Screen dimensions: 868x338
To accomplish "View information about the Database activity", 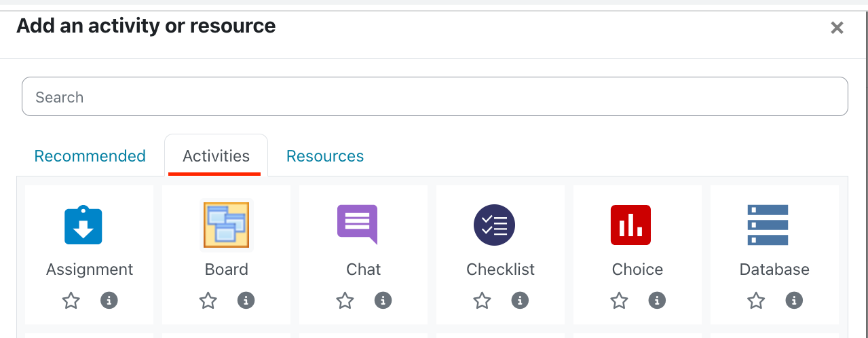I will click(x=795, y=300).
